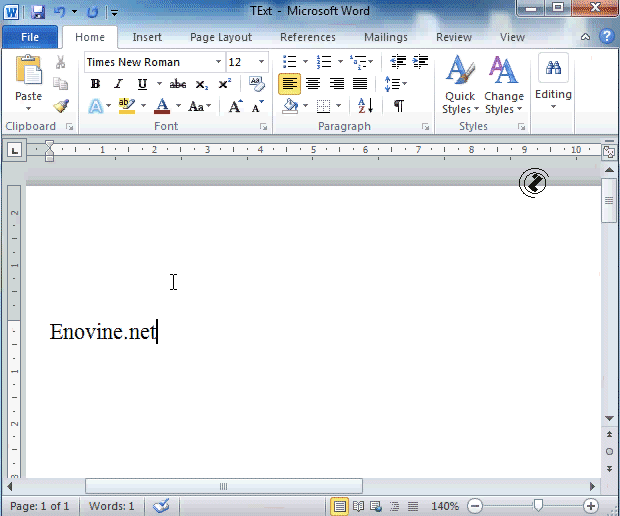Image resolution: width=620 pixels, height=516 pixels.
Task: Toggle Bold formatting
Action: click(96, 84)
